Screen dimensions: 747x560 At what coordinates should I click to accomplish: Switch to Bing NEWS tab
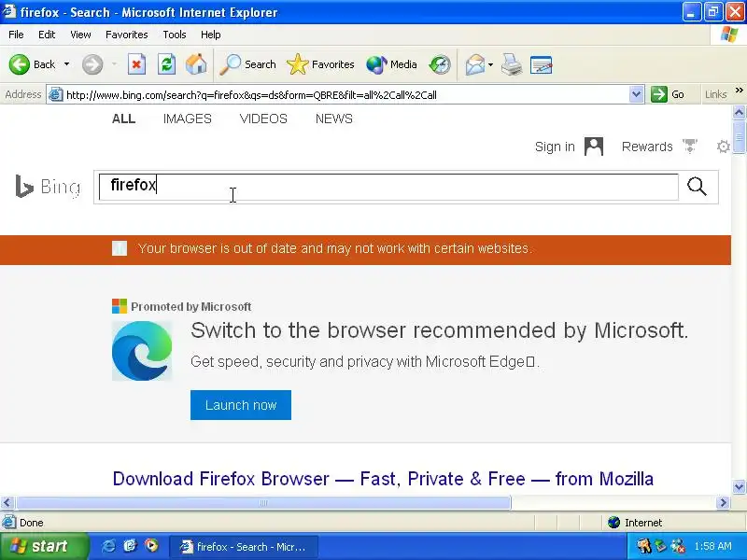334,119
